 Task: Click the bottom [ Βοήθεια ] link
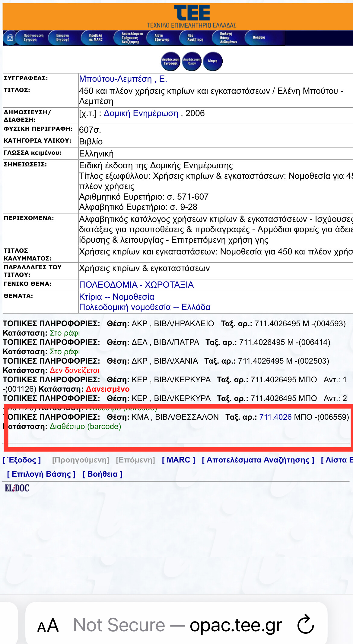coord(103,474)
